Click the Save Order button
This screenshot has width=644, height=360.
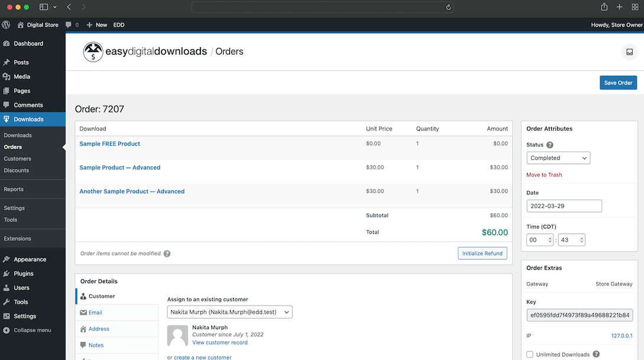point(618,82)
